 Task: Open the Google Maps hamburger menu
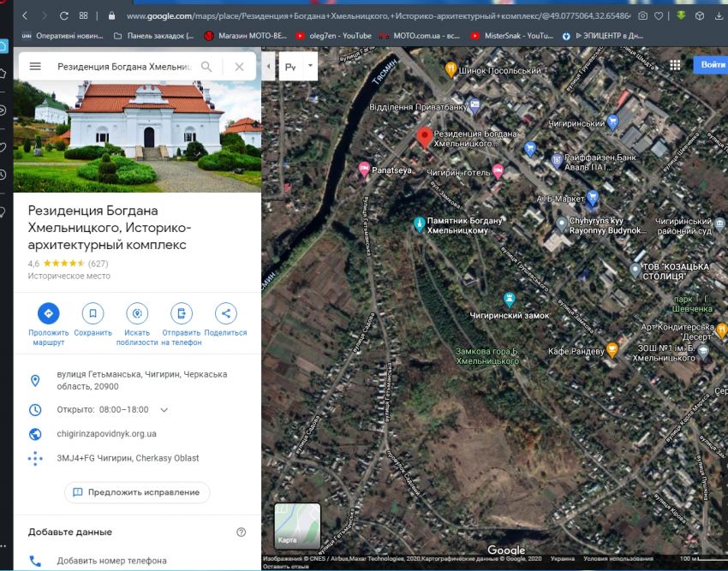pyautogui.click(x=35, y=66)
